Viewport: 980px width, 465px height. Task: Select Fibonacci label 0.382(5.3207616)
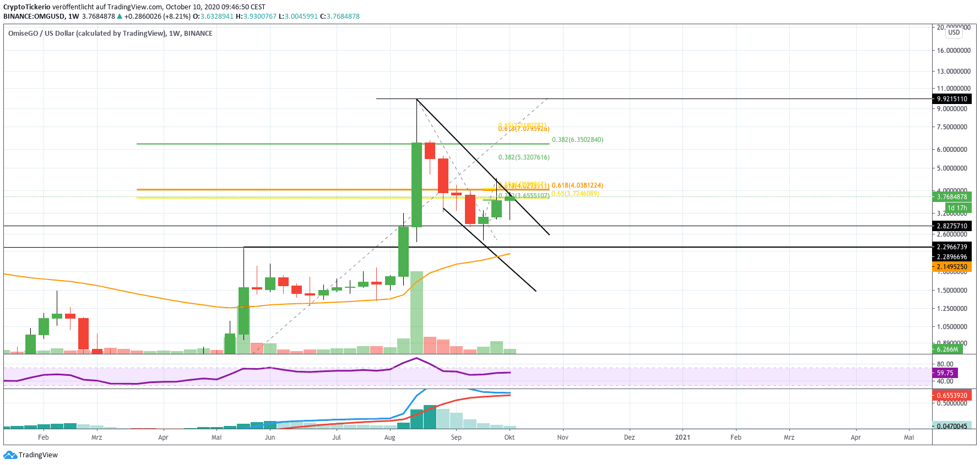click(x=524, y=157)
